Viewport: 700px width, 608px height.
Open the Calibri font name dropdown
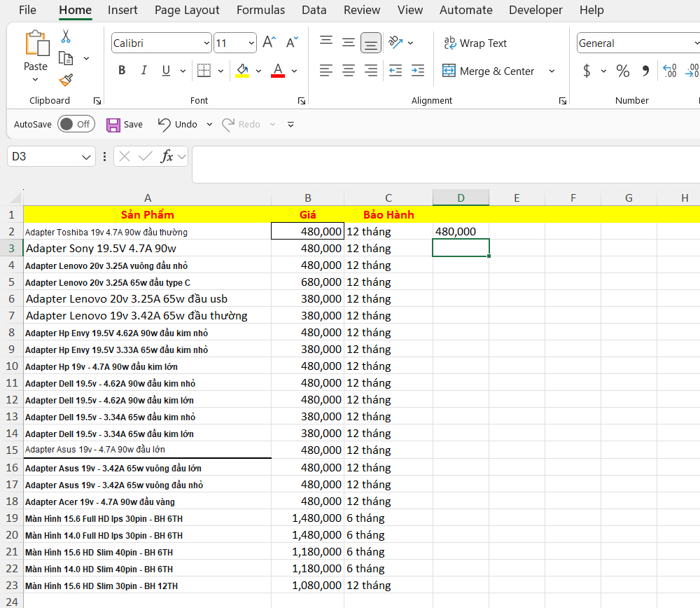(x=161, y=43)
